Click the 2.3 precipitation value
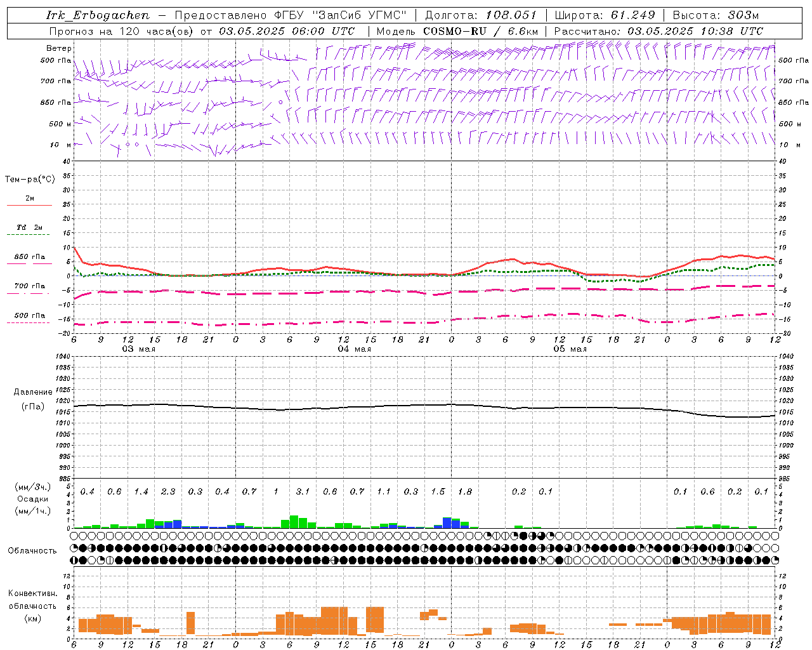Screen dimensions: 812x650 click(168, 492)
